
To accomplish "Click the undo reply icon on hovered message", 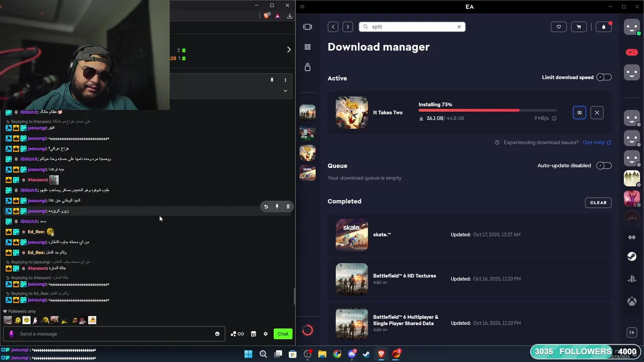I will point(266,207).
